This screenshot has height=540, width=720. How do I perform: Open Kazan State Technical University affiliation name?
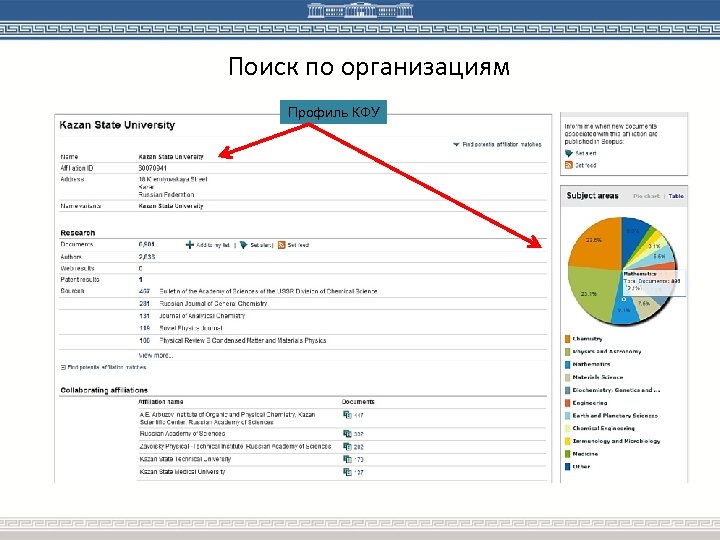pyautogui.click(x=185, y=459)
